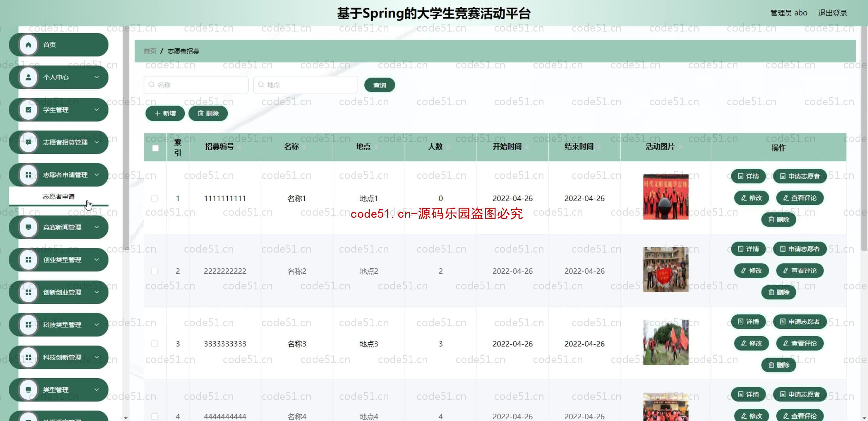Open activity image thumbnail for 名称2

666,270
